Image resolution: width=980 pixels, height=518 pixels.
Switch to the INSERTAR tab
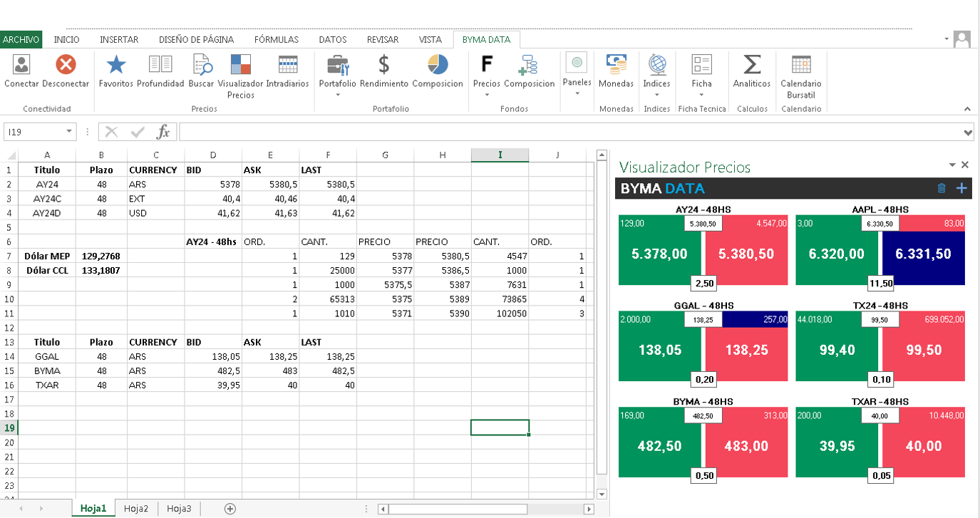(x=119, y=40)
